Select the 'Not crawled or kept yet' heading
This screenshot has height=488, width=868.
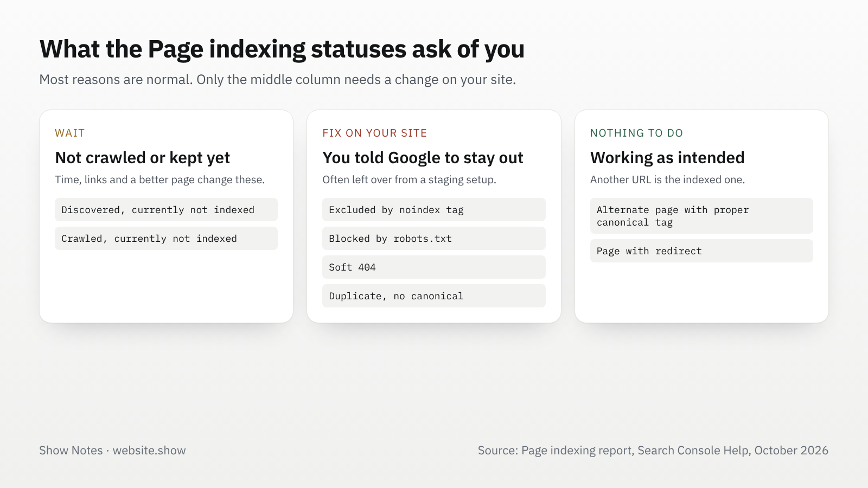[x=142, y=158]
